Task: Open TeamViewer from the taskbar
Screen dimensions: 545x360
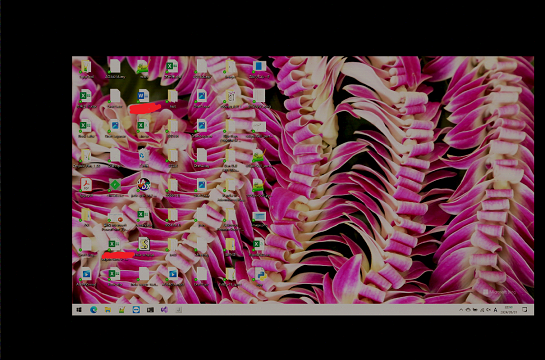Action: click(x=136, y=310)
